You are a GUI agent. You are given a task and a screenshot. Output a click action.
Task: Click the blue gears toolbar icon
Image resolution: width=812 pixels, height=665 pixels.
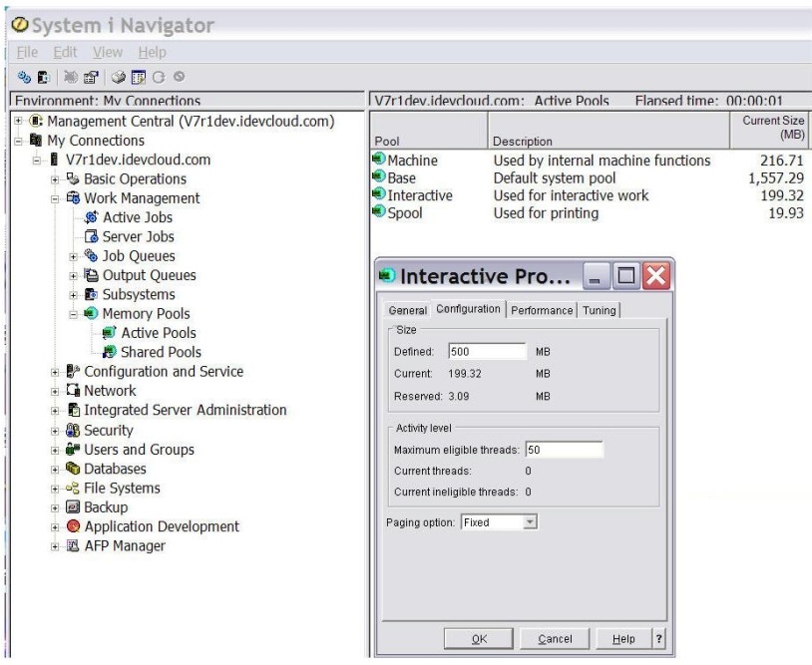[x=24, y=77]
